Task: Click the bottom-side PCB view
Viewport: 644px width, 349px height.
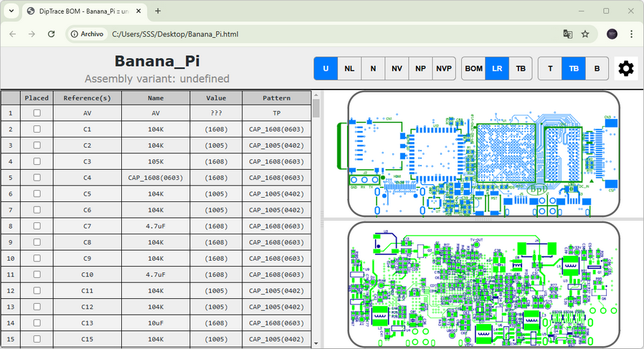Action: pyautogui.click(x=483, y=285)
